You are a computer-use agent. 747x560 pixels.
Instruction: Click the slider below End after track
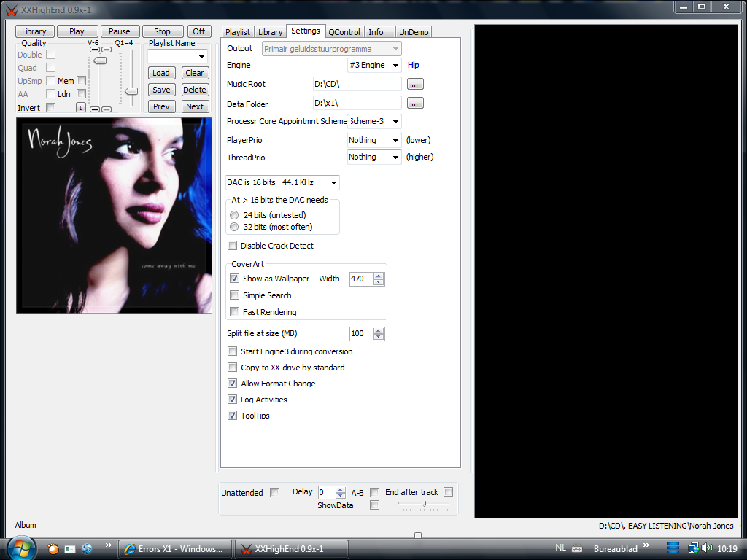pyautogui.click(x=424, y=505)
